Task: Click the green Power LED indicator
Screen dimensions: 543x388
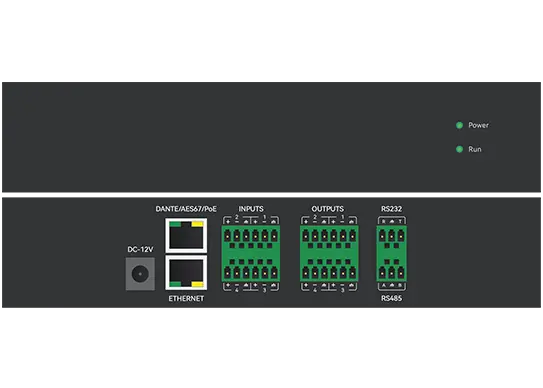Action: [459, 125]
